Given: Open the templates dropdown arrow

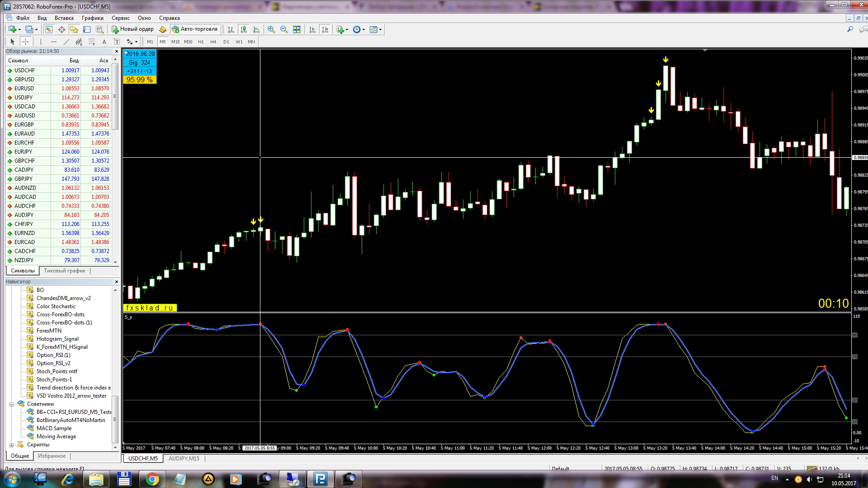Looking at the screenshot, I should [x=380, y=29].
